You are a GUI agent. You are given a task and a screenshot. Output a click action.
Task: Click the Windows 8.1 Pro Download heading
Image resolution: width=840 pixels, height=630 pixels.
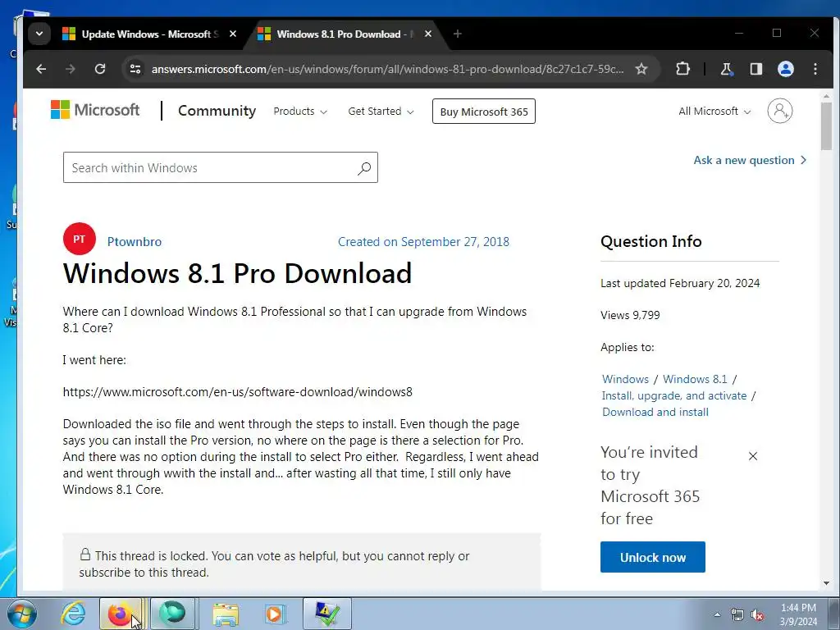[x=237, y=273]
